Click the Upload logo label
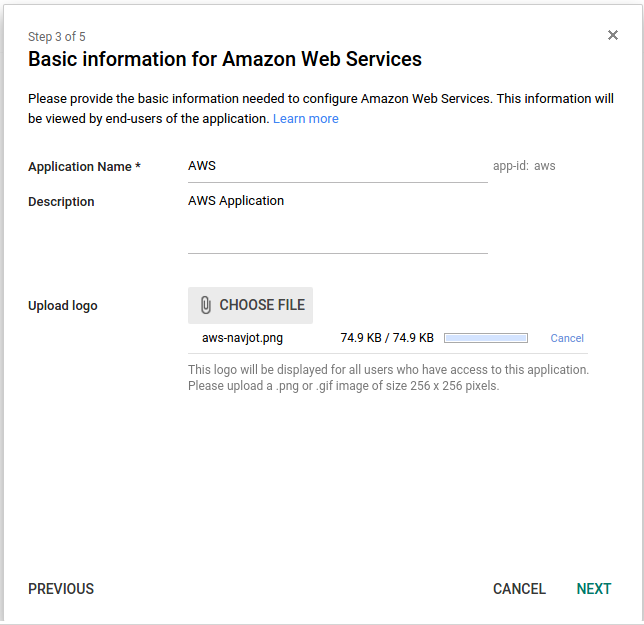 click(x=62, y=306)
